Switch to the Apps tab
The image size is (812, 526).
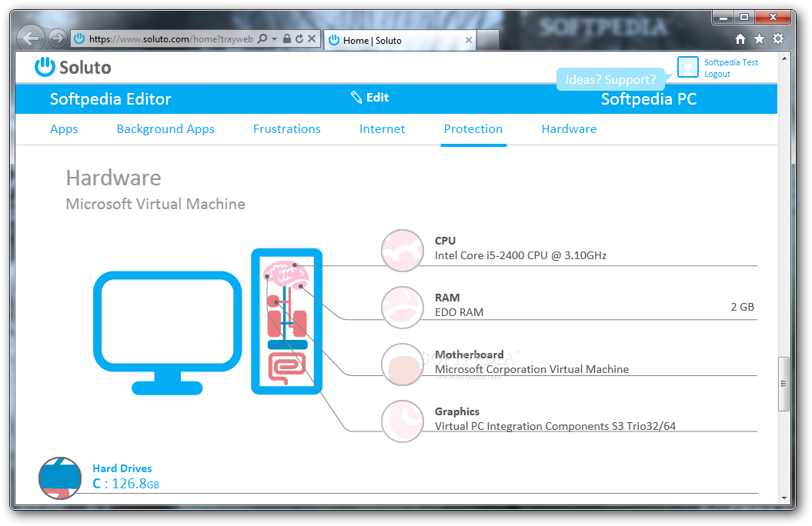pyautogui.click(x=64, y=128)
